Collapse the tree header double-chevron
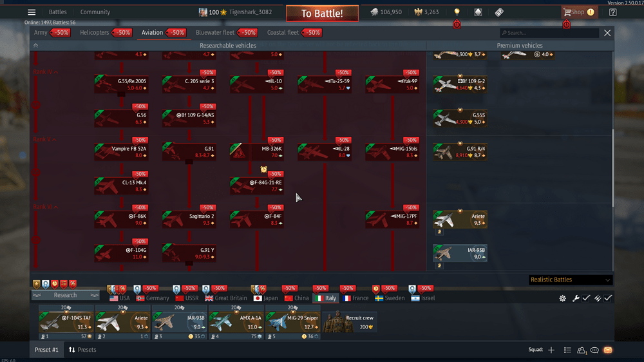Image resolution: width=644 pixels, height=362 pixels. (x=35, y=46)
